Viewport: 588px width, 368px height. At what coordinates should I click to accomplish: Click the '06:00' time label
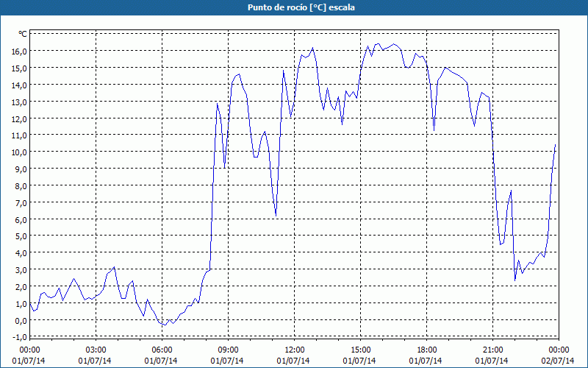pos(162,350)
